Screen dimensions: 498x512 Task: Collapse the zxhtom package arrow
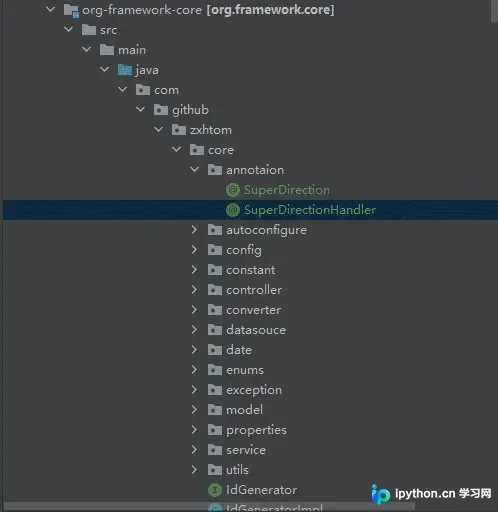tap(159, 129)
